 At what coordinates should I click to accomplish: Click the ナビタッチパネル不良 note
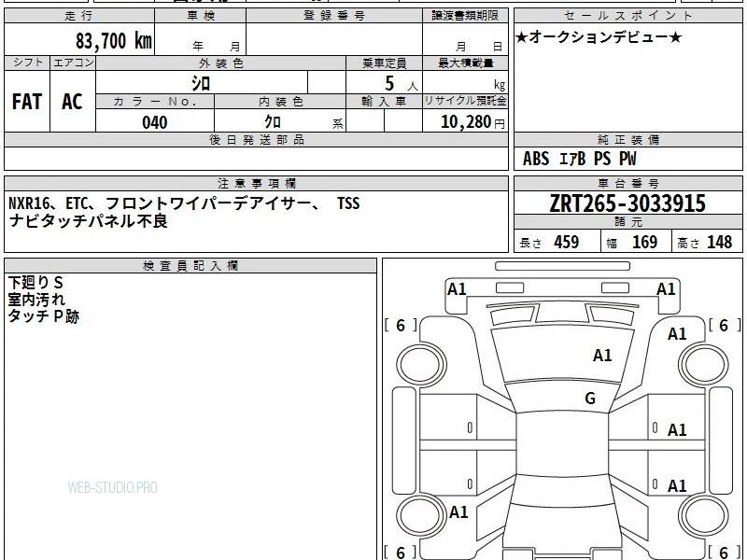[88, 221]
